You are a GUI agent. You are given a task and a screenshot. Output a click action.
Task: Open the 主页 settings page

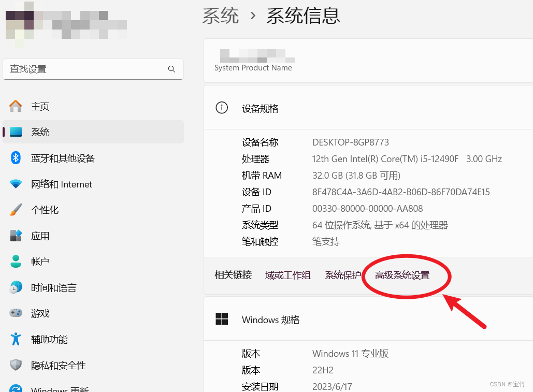click(x=93, y=106)
